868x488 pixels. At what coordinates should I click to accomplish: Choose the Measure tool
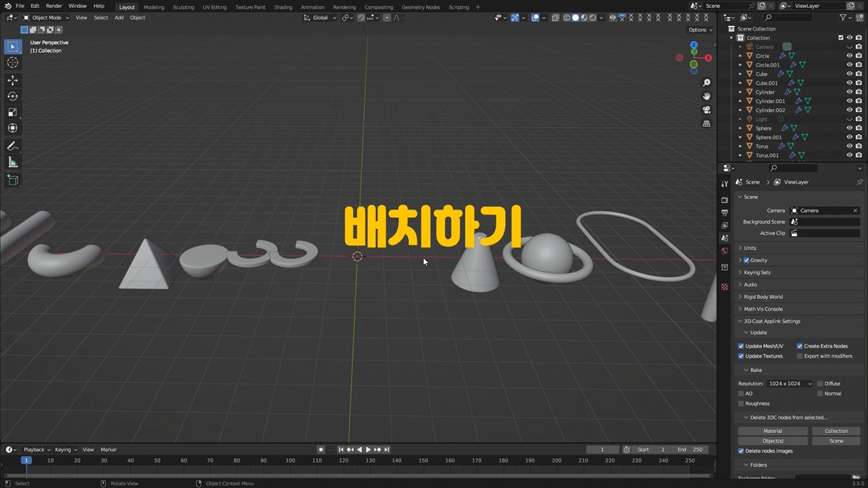pos(13,162)
